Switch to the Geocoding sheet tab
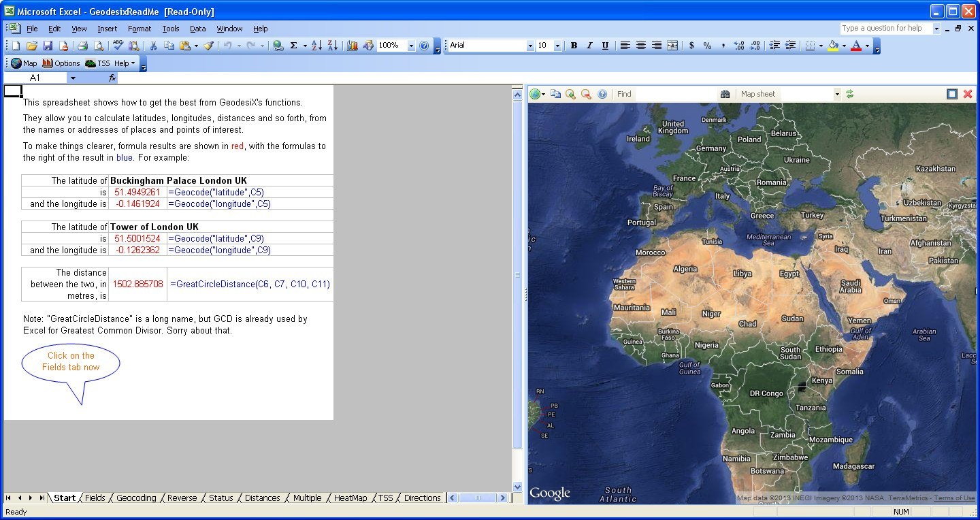 tap(136, 498)
